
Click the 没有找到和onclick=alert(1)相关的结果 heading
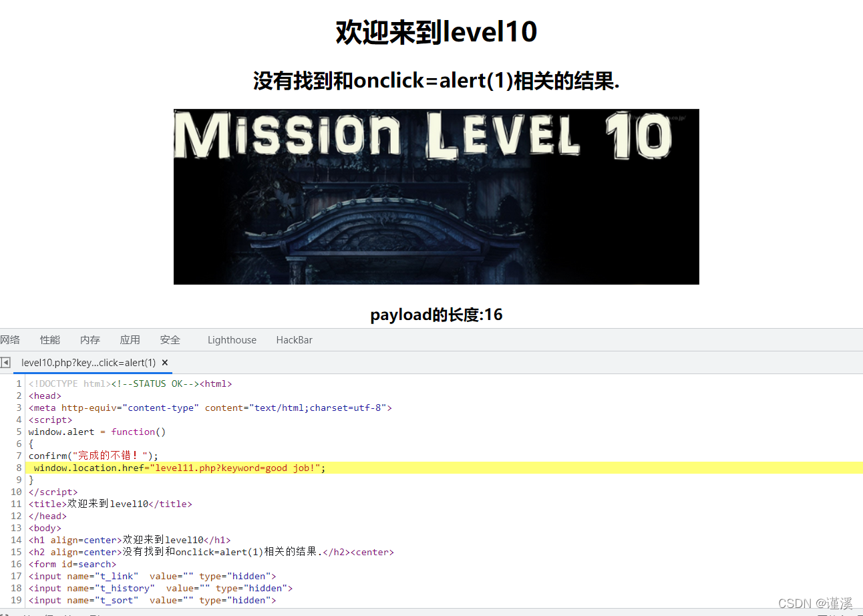coord(436,81)
